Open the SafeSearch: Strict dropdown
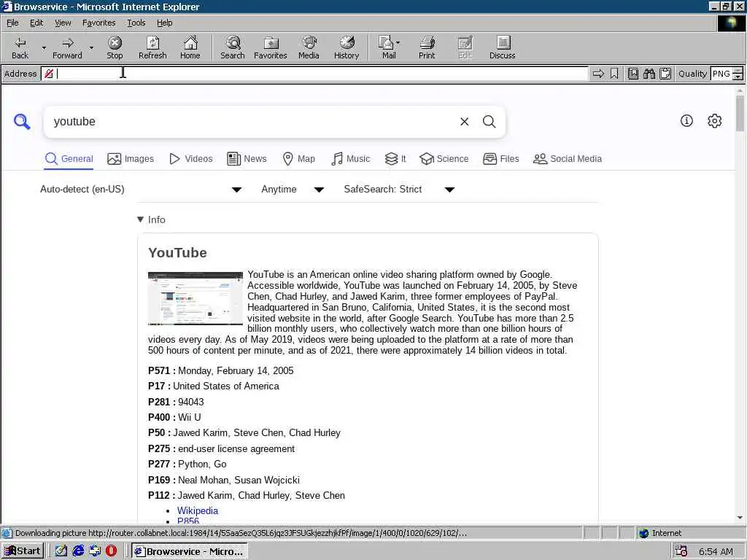This screenshot has height=560, width=747. click(399, 190)
